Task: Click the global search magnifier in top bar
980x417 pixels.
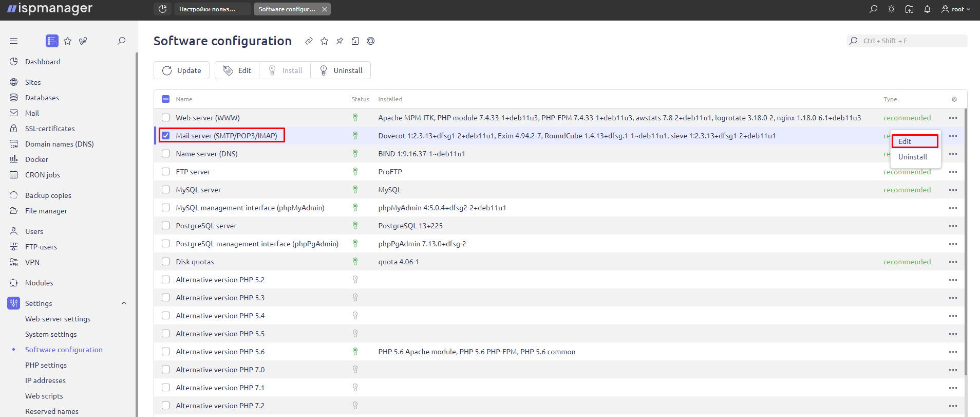Action: pyautogui.click(x=873, y=9)
